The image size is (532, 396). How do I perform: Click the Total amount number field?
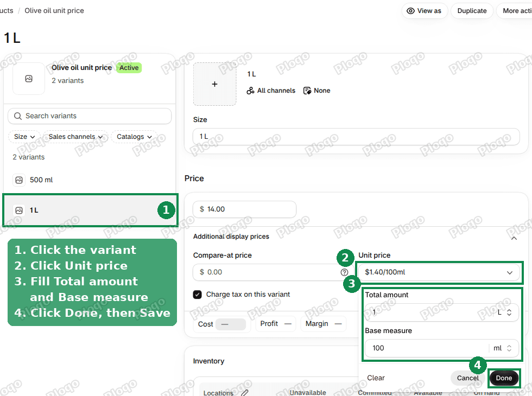pyautogui.click(x=428, y=312)
